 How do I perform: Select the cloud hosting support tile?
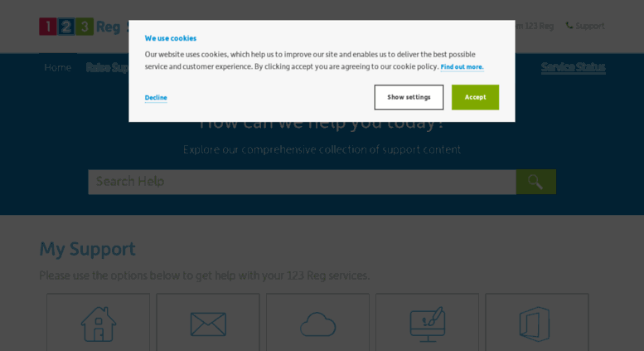(317, 322)
